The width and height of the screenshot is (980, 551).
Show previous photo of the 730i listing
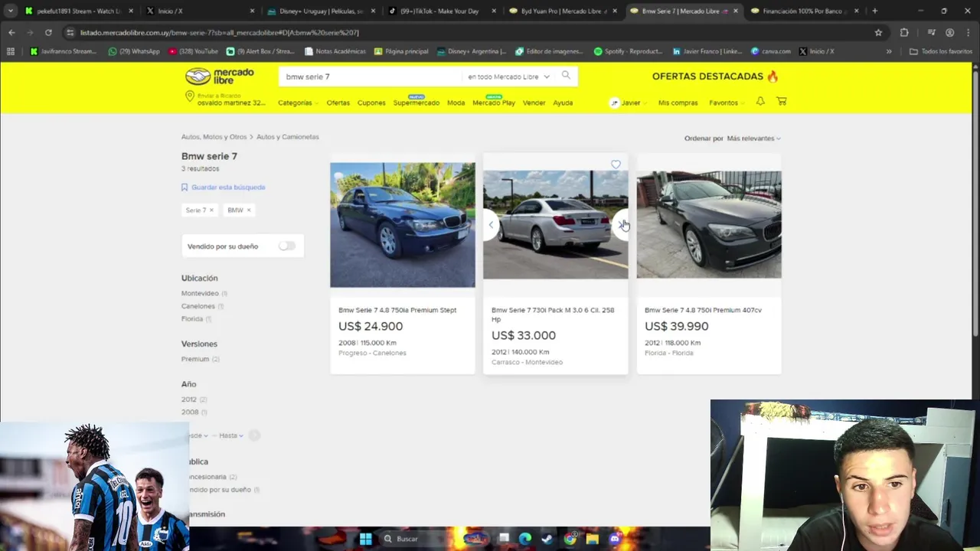tap(491, 224)
